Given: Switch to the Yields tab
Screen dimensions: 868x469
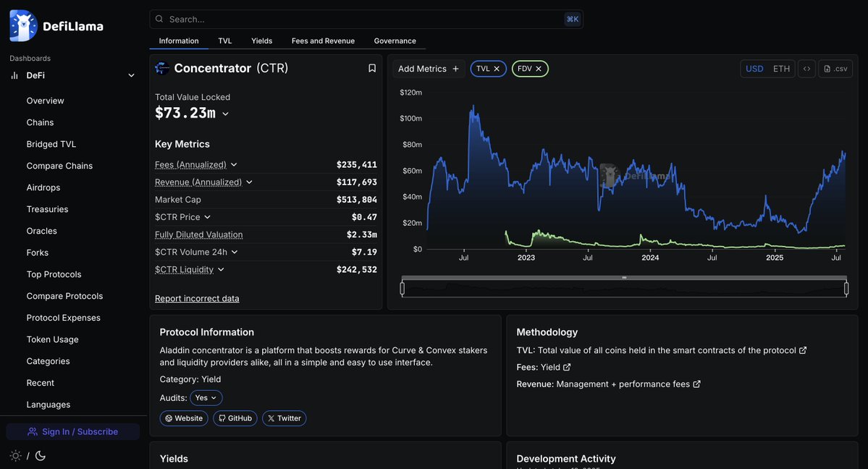Looking at the screenshot, I should coord(262,41).
